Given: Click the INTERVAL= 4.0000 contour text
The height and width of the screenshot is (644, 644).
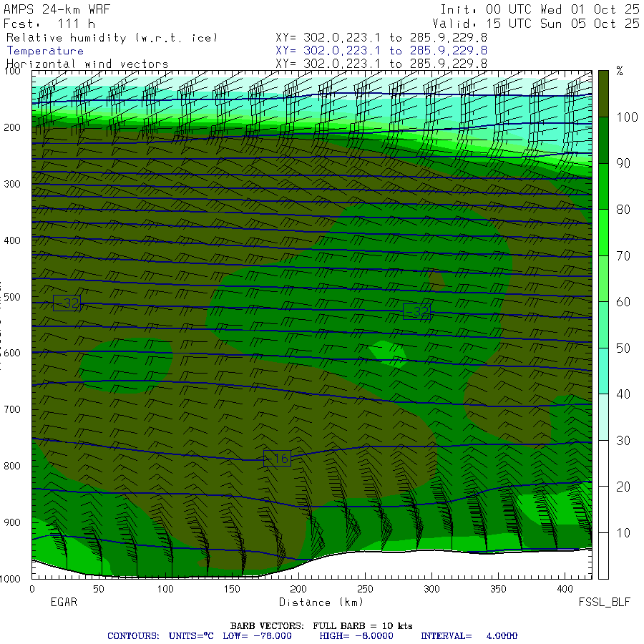Looking at the screenshot, I should [x=469, y=635].
